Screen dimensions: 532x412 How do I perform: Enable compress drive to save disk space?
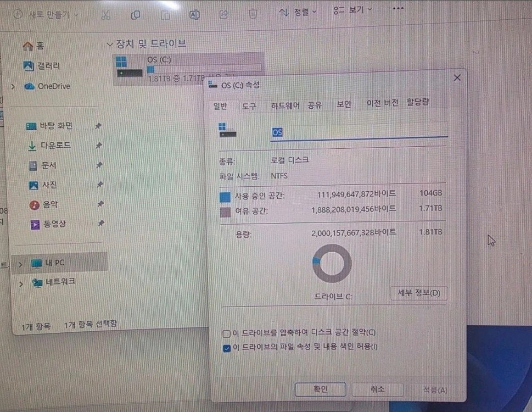[226, 334]
